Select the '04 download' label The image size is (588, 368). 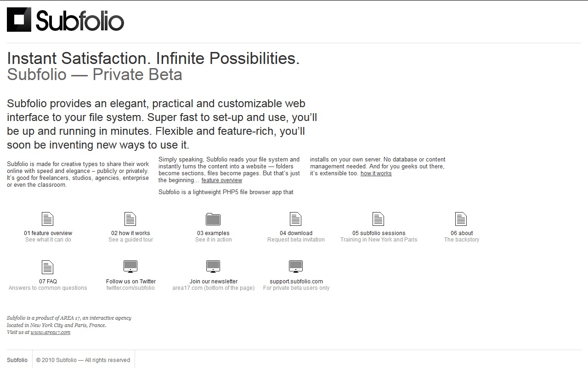point(296,233)
